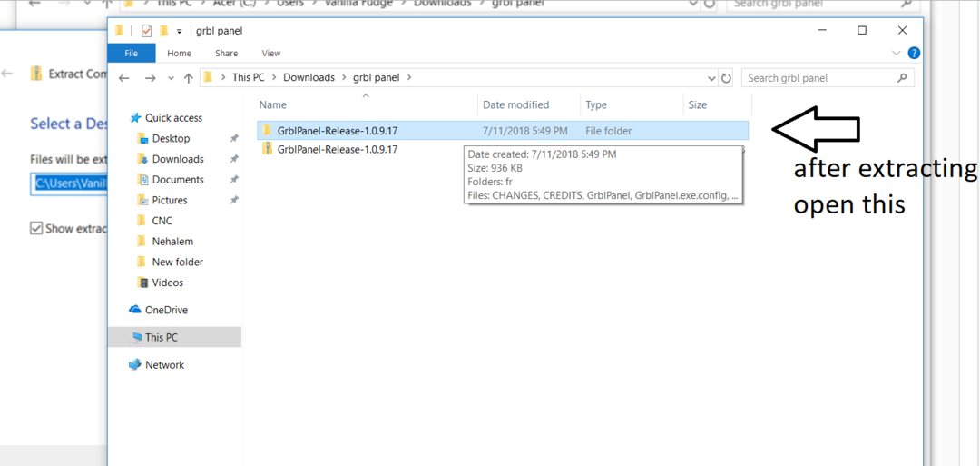Click the Properties checkmark icon in title bar
The image size is (980, 466).
coord(146,31)
